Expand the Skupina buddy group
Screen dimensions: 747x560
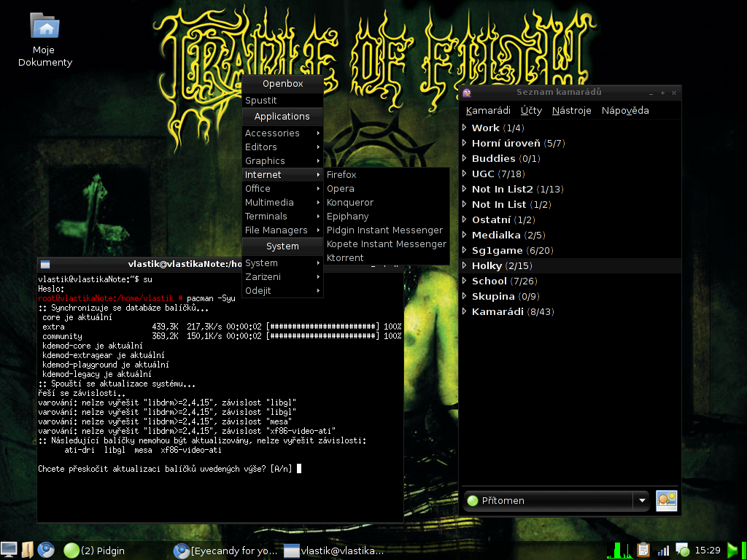click(x=465, y=296)
